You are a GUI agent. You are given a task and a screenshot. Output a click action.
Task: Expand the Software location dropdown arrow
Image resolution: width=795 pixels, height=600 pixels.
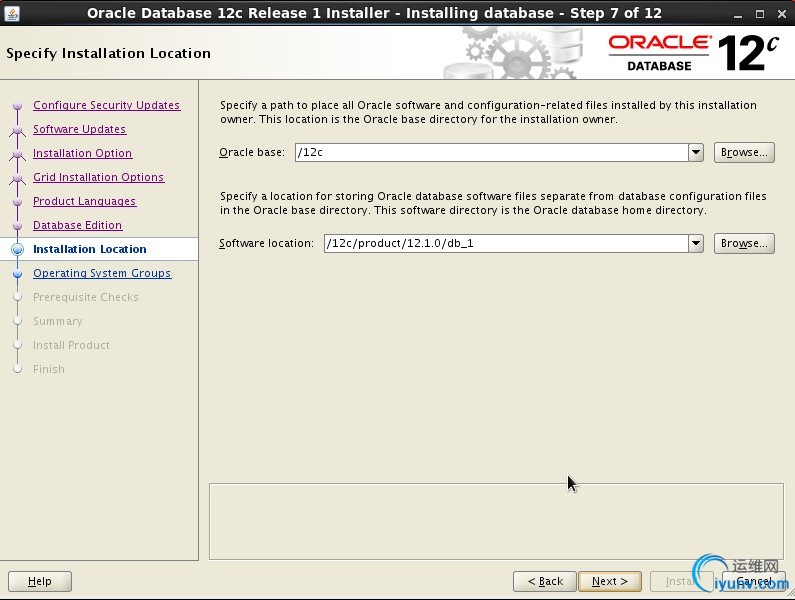coord(696,243)
